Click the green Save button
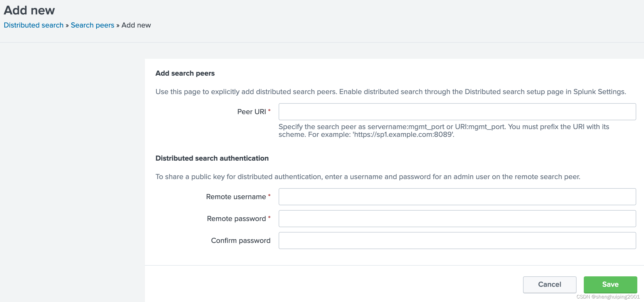The image size is (644, 302). click(610, 284)
